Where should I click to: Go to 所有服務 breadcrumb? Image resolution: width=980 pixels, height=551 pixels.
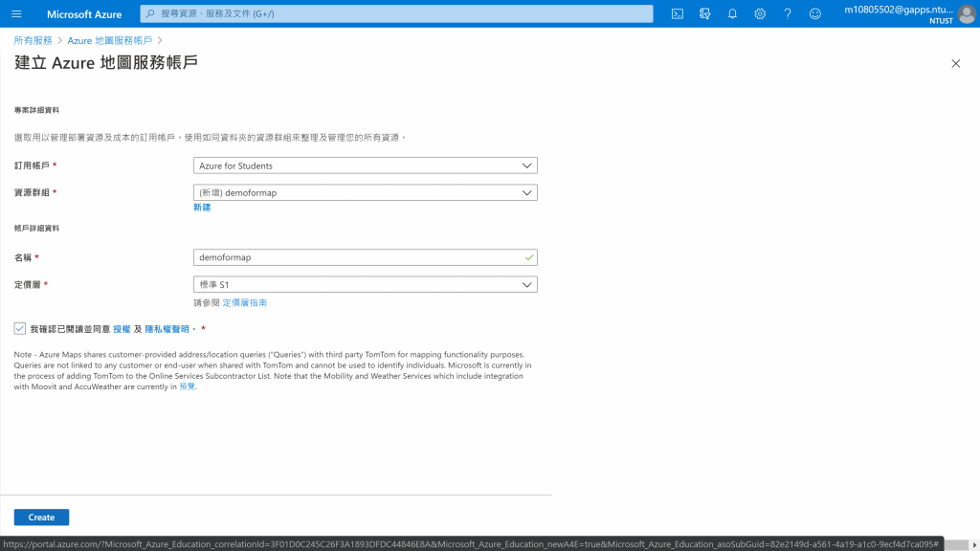click(33, 40)
